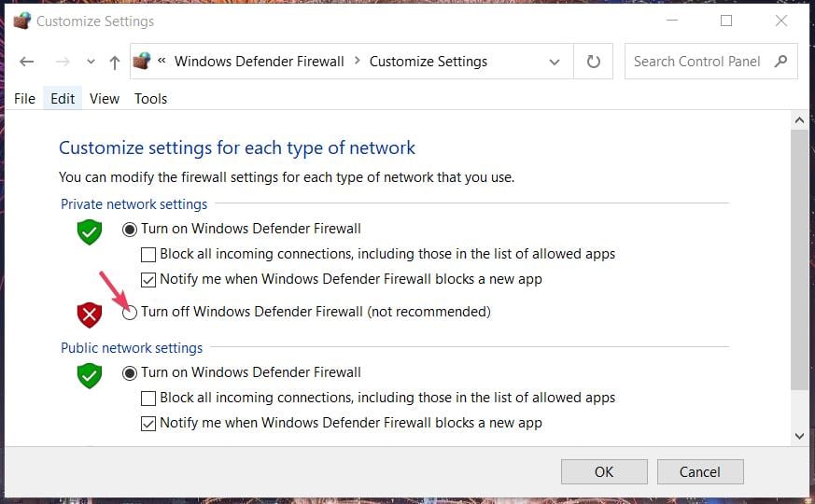This screenshot has width=815, height=504.
Task: Open the recent locations chevron
Action: pyautogui.click(x=91, y=62)
